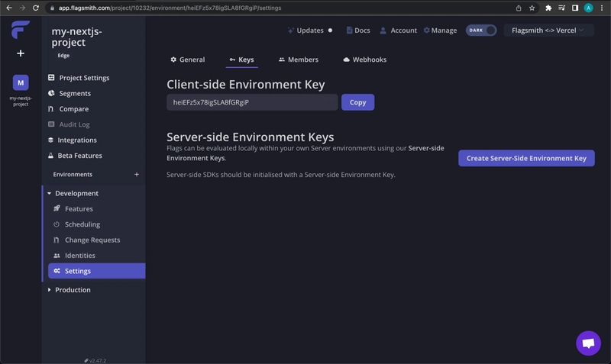Open Compare in sidebar
Viewport: 611px width, 364px height.
coord(68,109)
